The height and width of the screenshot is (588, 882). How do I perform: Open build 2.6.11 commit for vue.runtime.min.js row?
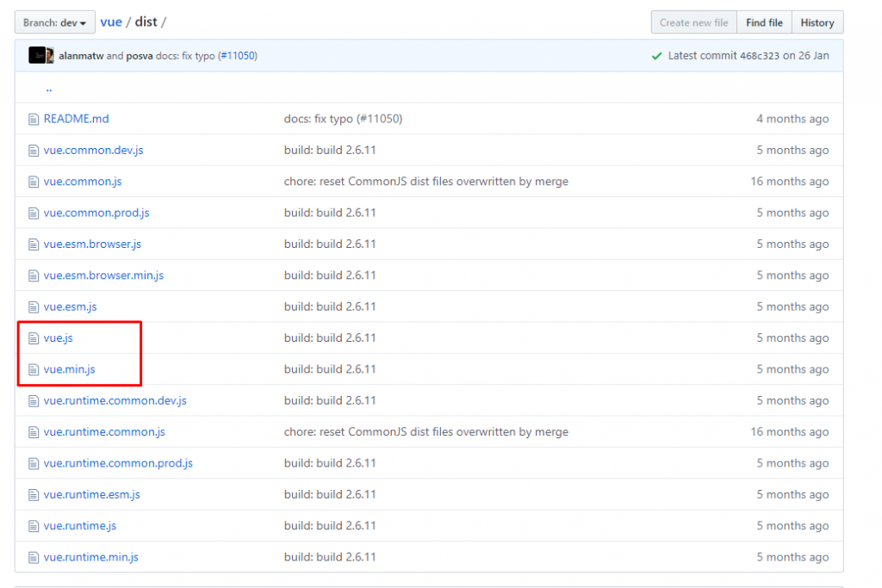(330, 556)
